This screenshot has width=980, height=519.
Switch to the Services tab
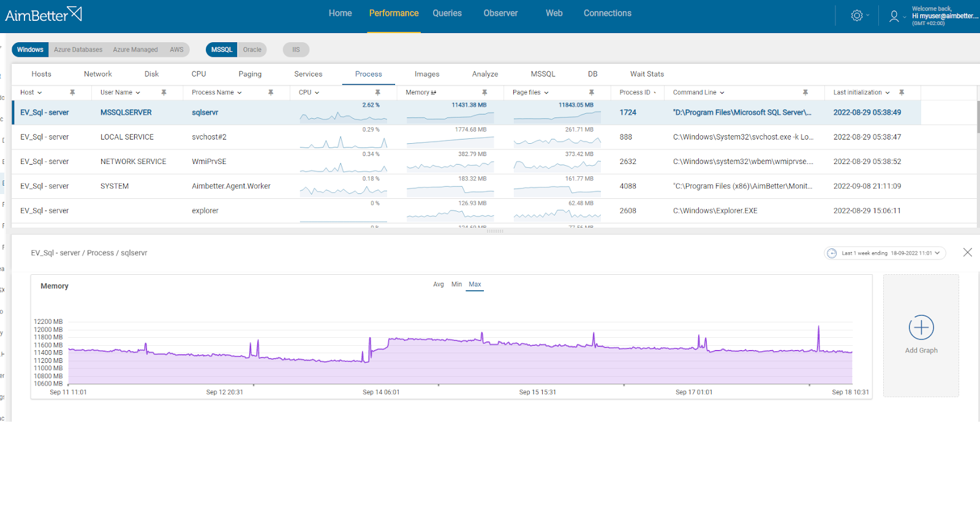(308, 74)
